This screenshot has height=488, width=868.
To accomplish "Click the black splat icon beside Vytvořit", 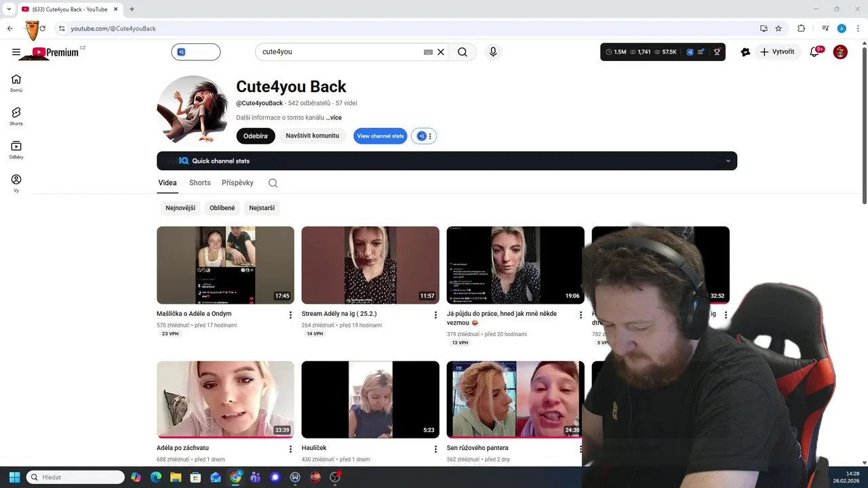I will [745, 52].
